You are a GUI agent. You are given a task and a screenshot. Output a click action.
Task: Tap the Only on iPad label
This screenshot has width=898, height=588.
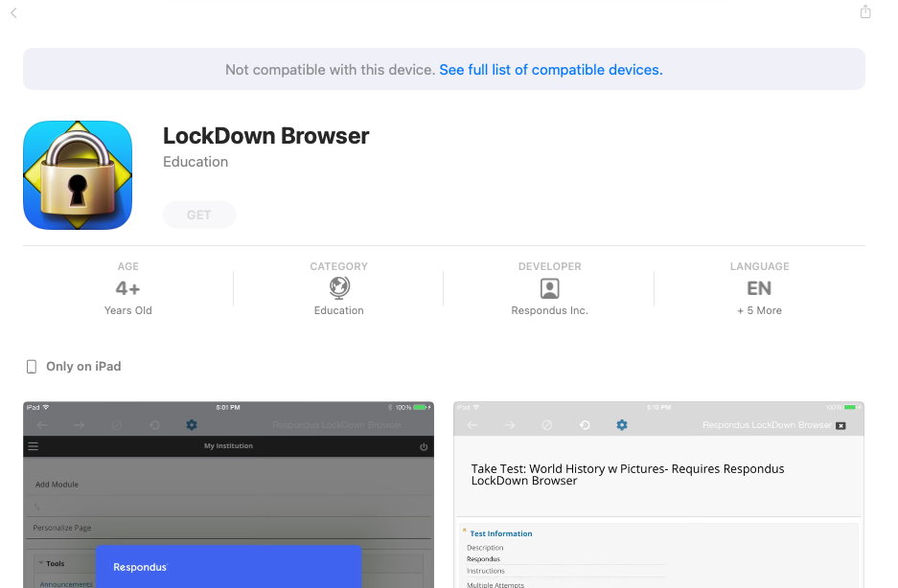83,367
